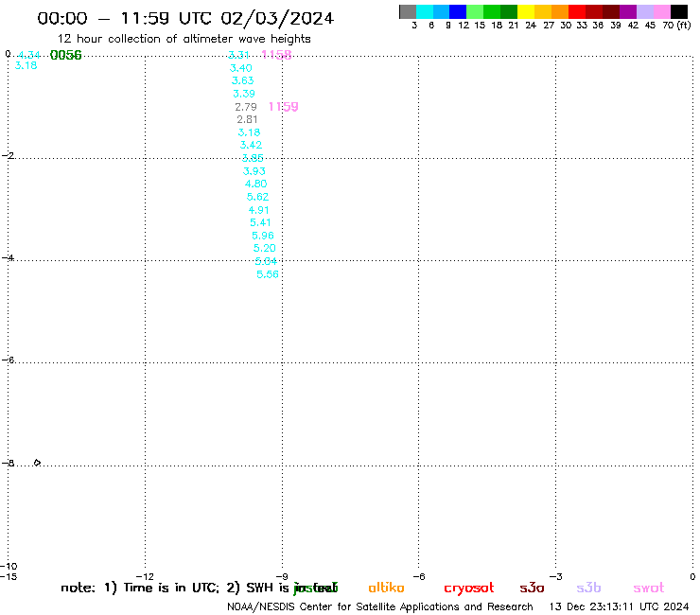Select the yellow swatch in the wave-height legend

(526, 11)
